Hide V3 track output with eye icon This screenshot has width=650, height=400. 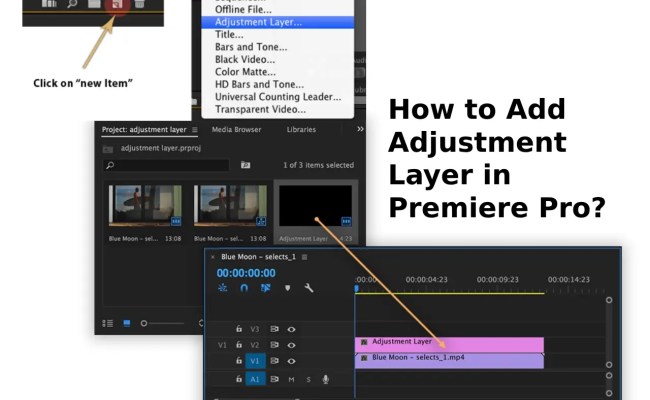tap(291, 330)
